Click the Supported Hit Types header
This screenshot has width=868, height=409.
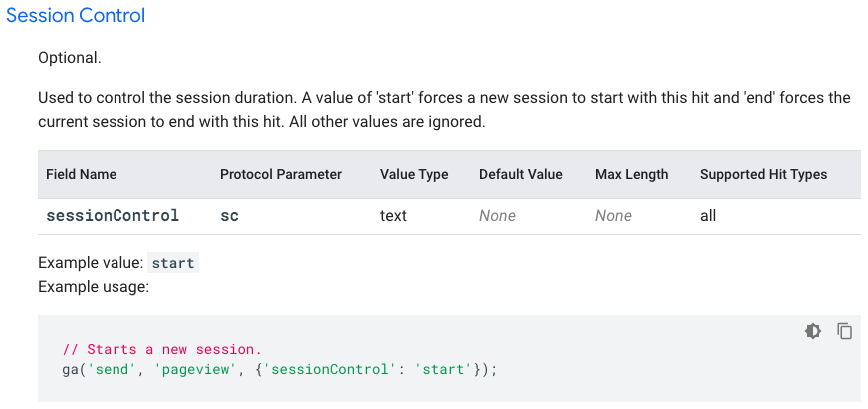764,174
